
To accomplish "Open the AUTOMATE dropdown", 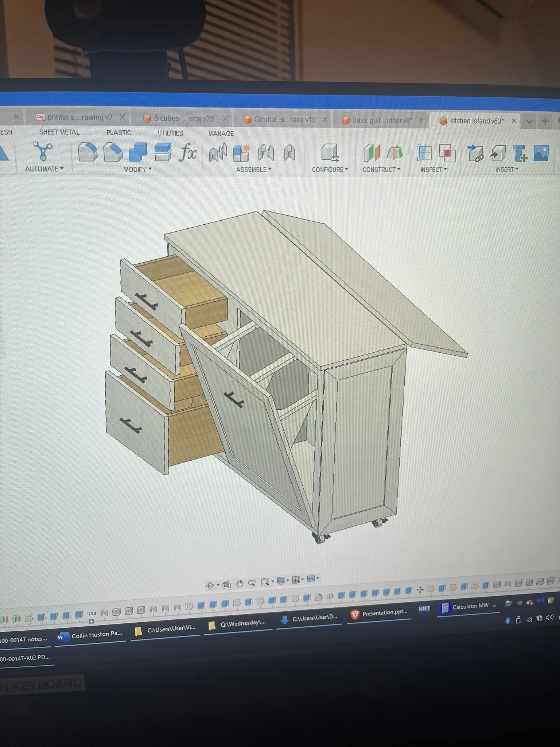I will click(x=44, y=169).
